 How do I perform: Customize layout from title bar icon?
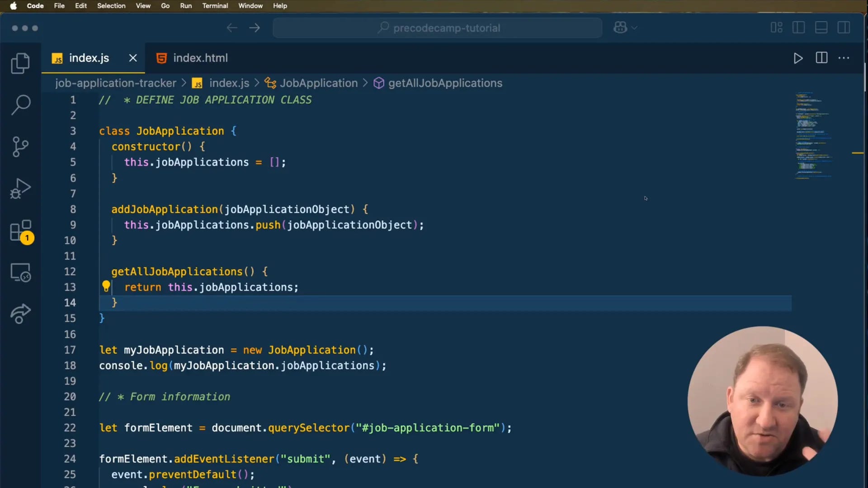pyautogui.click(x=776, y=28)
